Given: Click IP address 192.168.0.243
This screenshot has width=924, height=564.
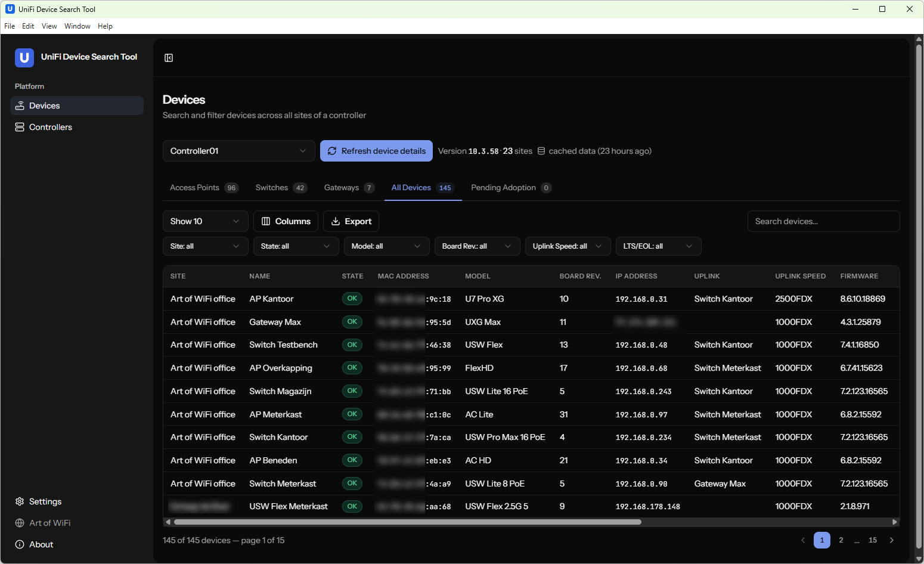Looking at the screenshot, I should coord(643,392).
